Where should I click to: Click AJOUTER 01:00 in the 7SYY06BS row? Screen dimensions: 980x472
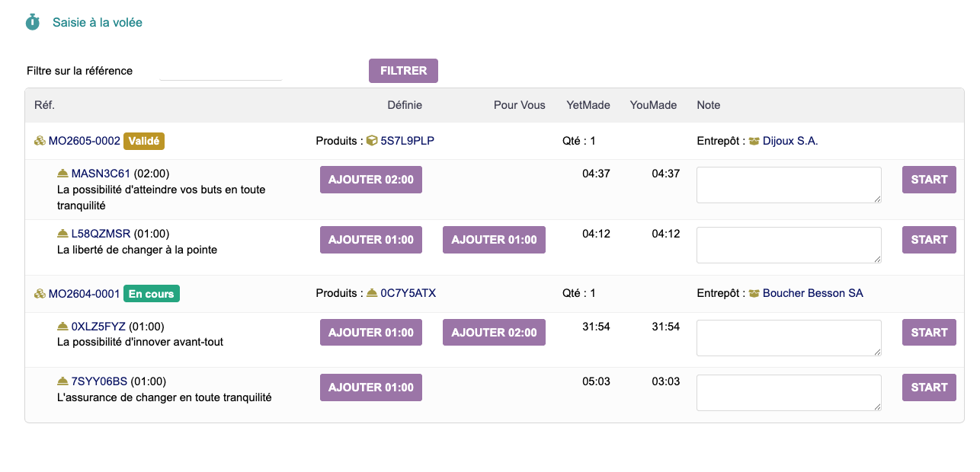371,387
